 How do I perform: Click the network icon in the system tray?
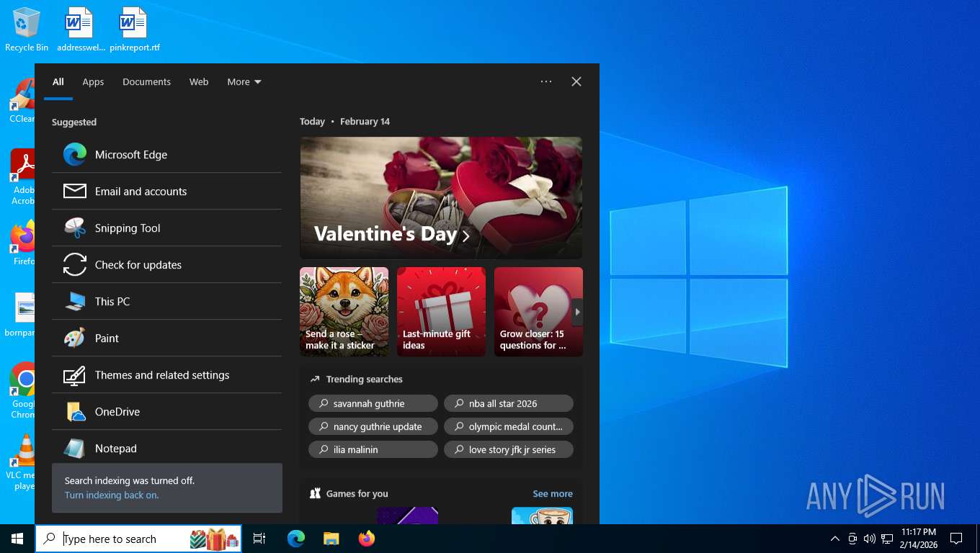click(x=887, y=539)
